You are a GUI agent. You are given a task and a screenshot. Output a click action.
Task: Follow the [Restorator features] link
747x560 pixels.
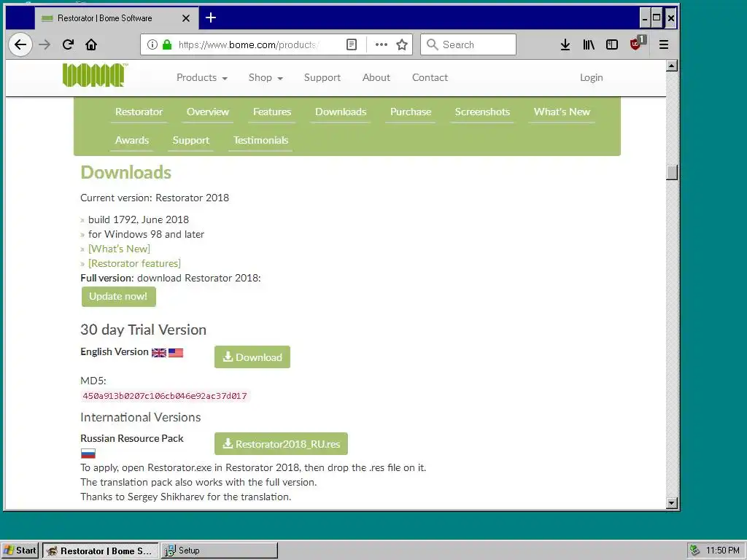tap(134, 263)
